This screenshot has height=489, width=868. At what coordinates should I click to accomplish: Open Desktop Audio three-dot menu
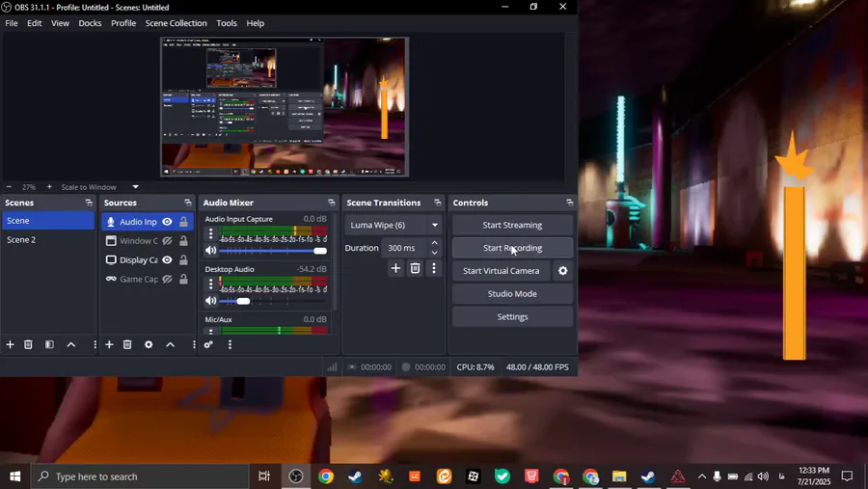(x=210, y=285)
